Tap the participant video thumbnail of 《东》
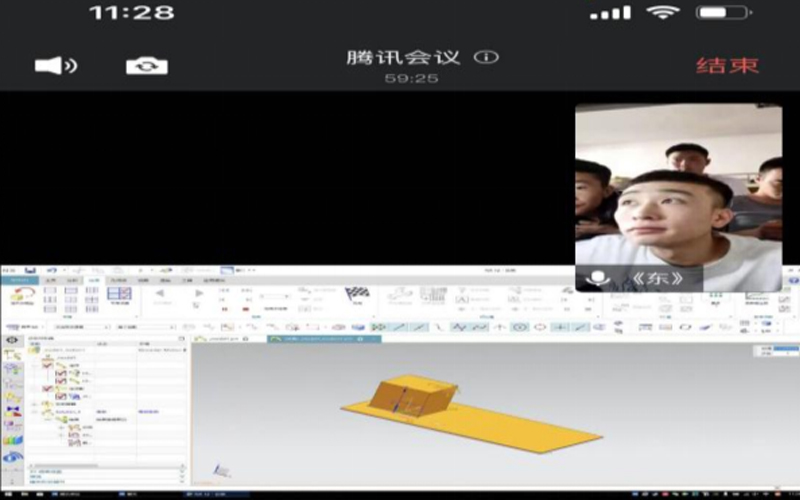This screenshot has width=800, height=500. pos(679,197)
